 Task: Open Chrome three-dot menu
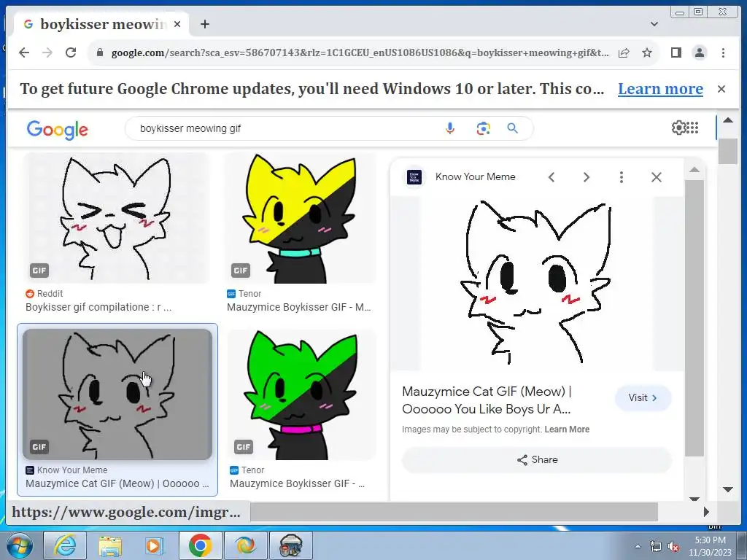click(x=723, y=52)
